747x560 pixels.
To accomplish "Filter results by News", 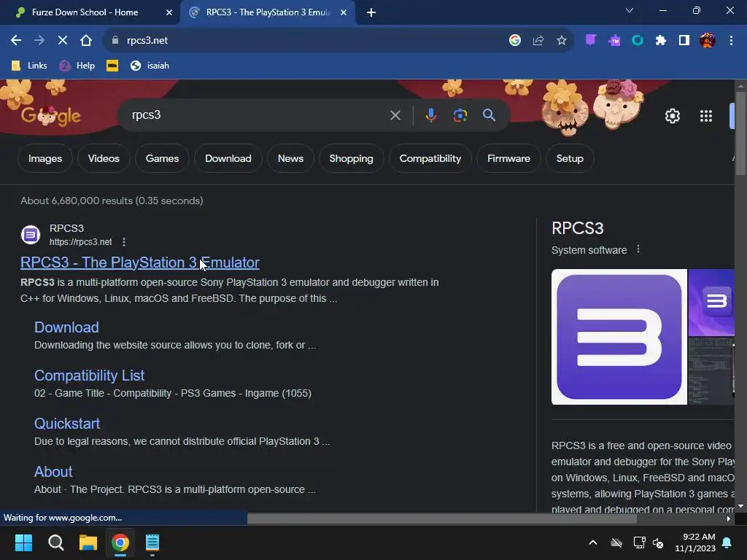I will pos(290,158).
